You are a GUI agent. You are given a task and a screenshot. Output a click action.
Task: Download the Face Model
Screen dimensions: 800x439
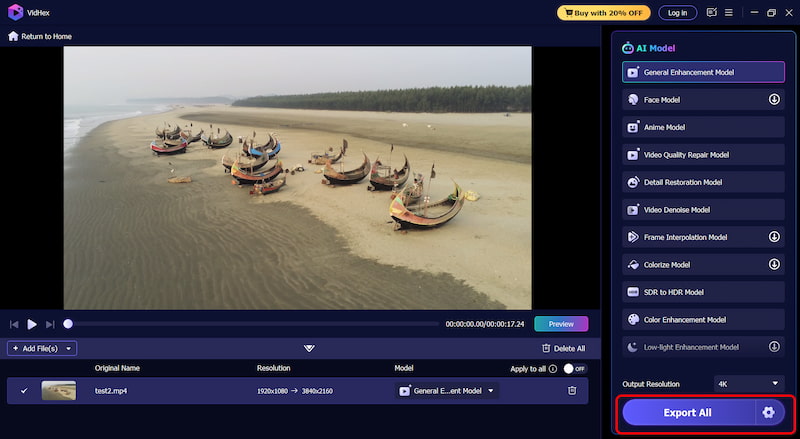[x=774, y=100]
